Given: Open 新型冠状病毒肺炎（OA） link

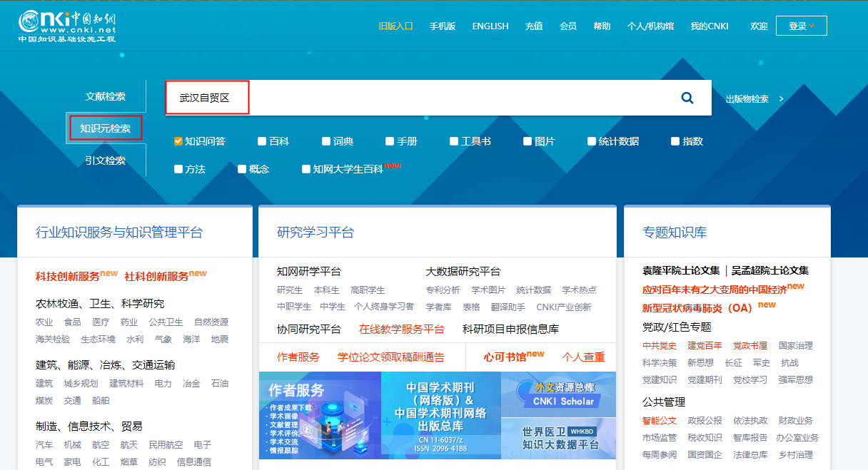Looking at the screenshot, I should pyautogui.click(x=697, y=308).
